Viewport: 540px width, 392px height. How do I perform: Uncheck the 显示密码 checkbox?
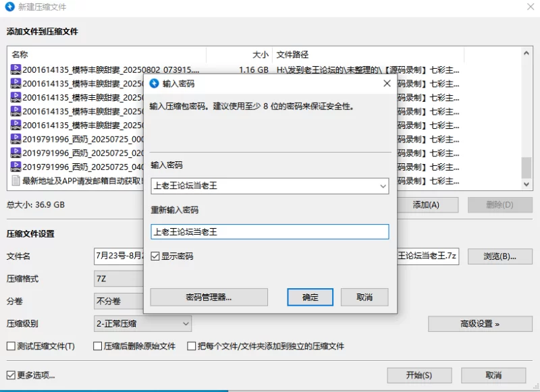155,256
